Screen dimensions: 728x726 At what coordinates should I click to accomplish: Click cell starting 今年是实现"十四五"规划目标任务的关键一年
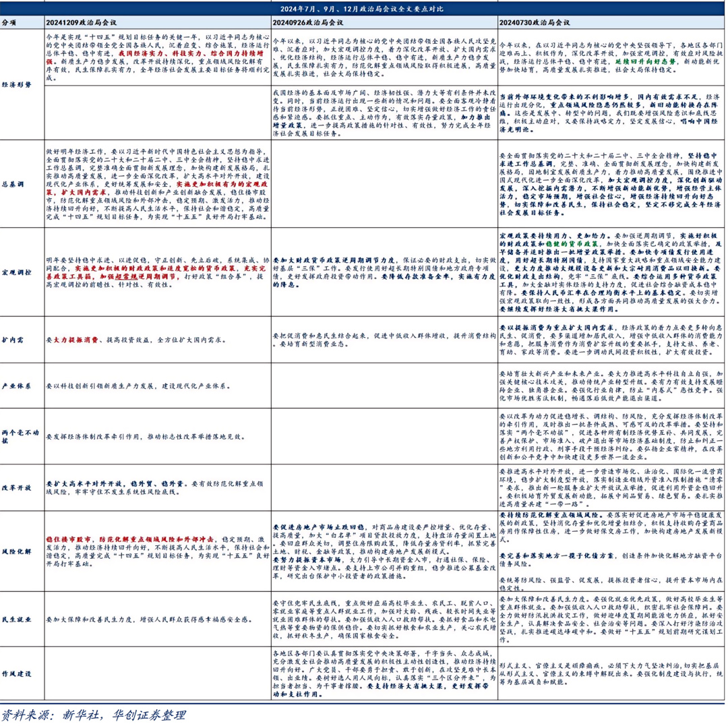tap(158, 57)
